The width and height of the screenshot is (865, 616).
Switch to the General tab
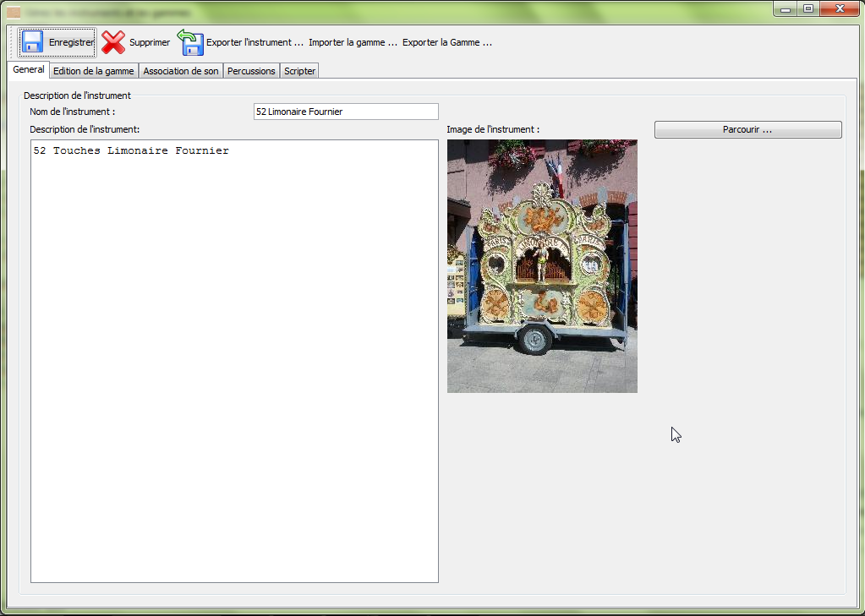point(29,70)
